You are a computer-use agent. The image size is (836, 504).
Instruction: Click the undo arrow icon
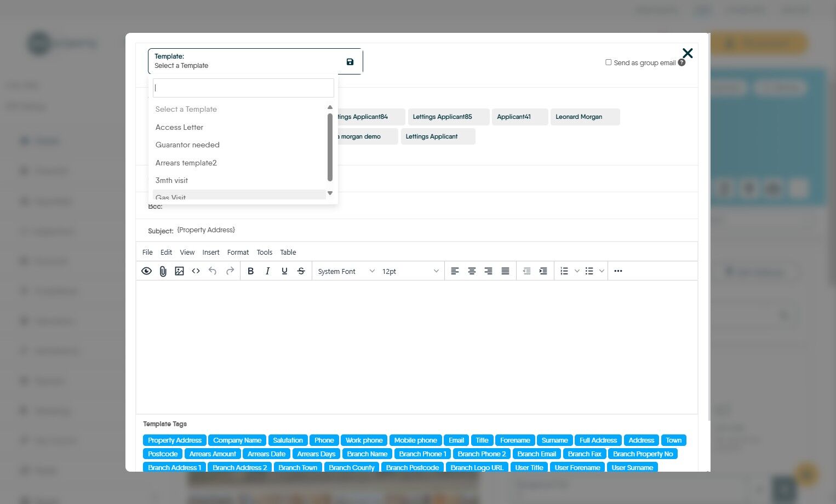tap(213, 271)
